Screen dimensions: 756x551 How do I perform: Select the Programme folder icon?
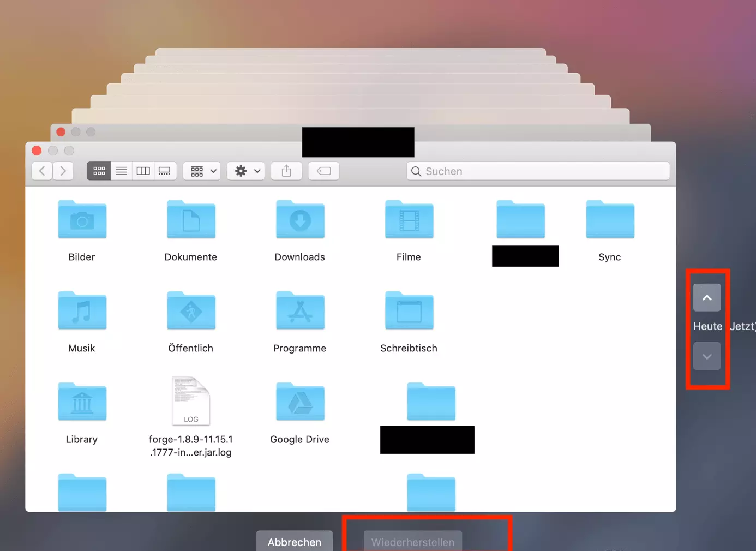300,310
